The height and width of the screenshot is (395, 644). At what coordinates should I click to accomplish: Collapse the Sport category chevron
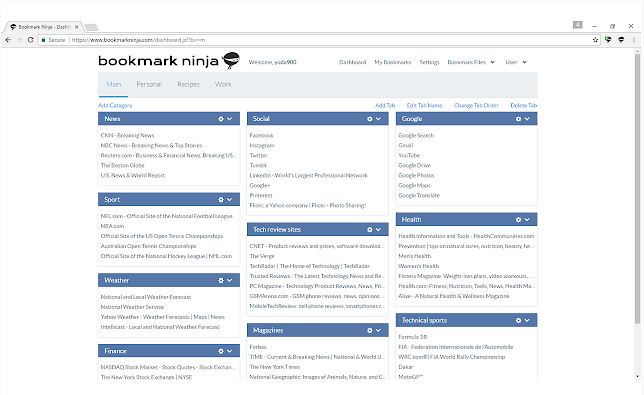click(x=230, y=200)
